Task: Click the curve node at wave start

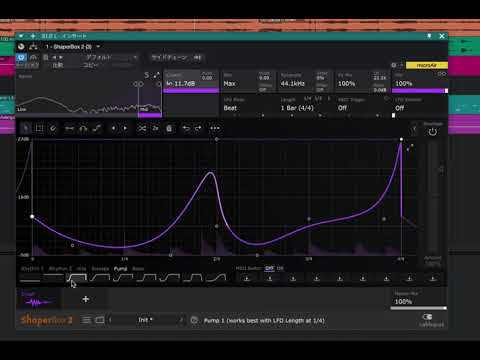Action: 32,217
